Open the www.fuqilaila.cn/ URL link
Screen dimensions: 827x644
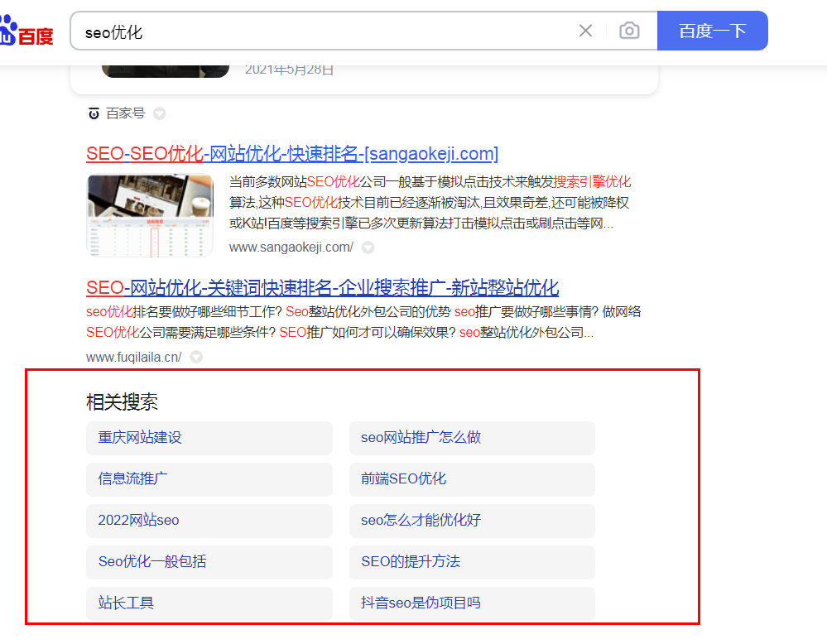[134, 357]
